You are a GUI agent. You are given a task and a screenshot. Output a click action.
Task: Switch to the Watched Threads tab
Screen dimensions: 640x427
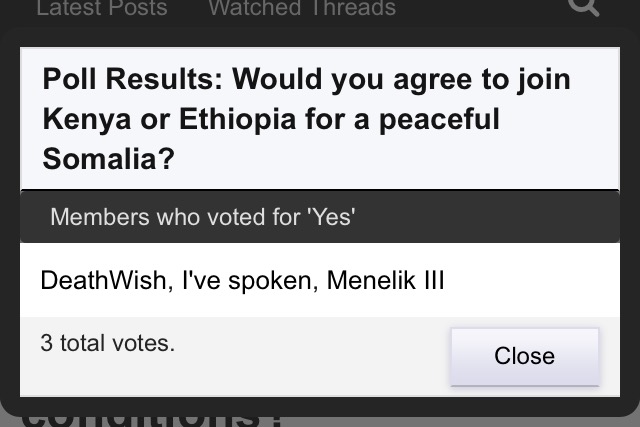point(301,9)
